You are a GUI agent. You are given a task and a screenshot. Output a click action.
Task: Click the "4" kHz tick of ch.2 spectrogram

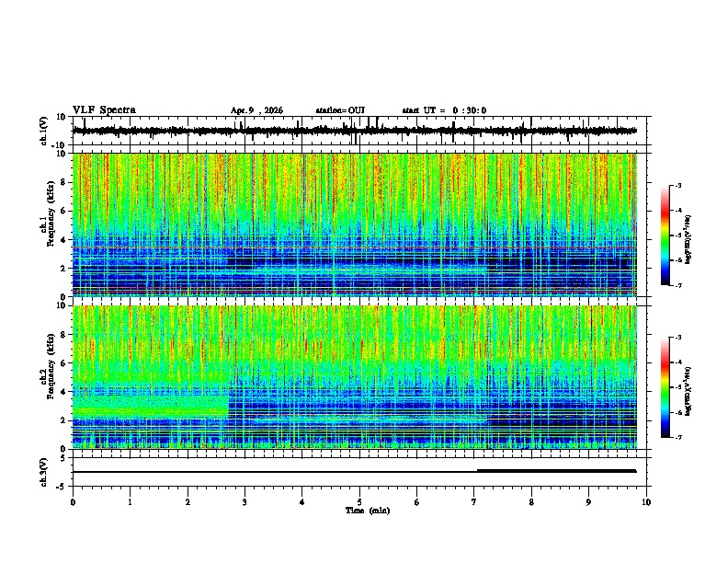point(63,392)
